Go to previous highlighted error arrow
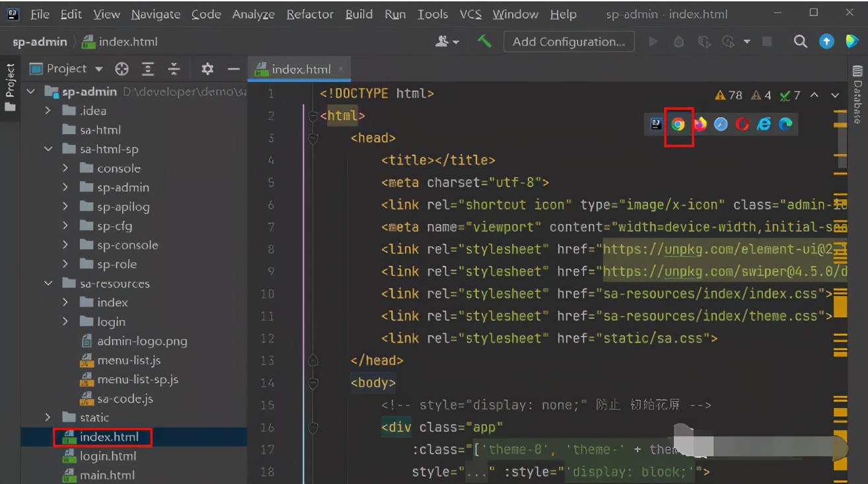Viewport: 868px width, 484px height. click(814, 95)
